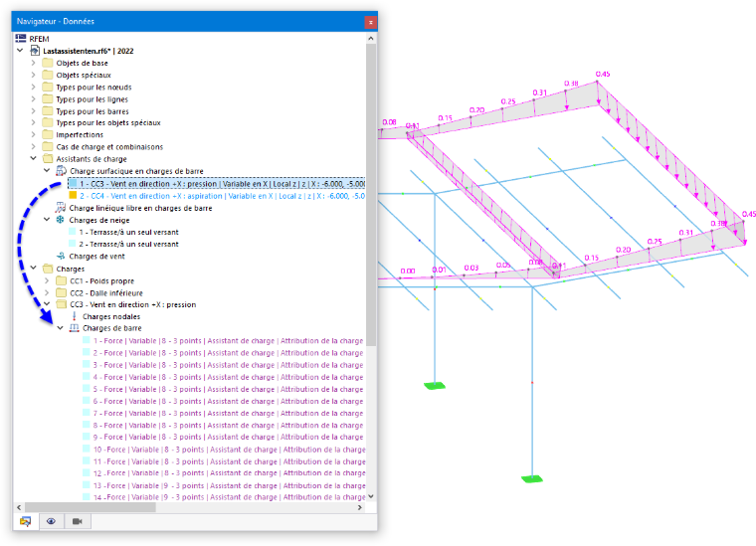The image size is (756, 546).
Task: Click the Charges de vent icon
Action: 61,256
